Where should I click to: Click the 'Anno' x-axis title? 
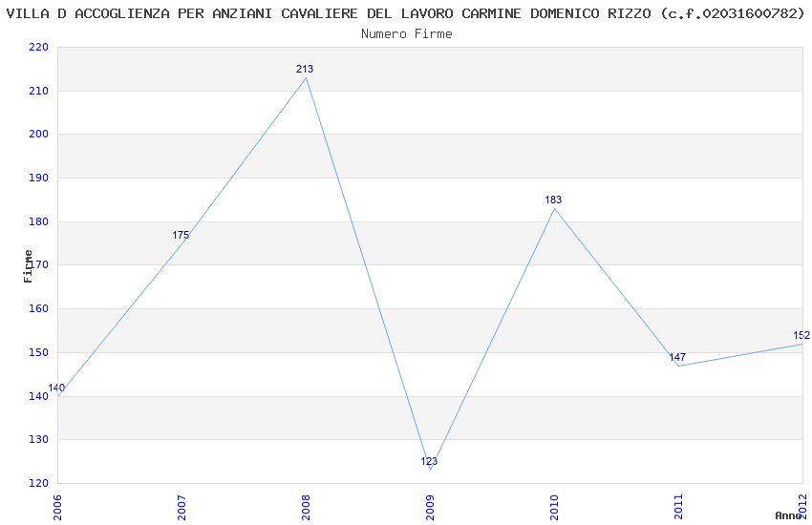[x=788, y=515]
